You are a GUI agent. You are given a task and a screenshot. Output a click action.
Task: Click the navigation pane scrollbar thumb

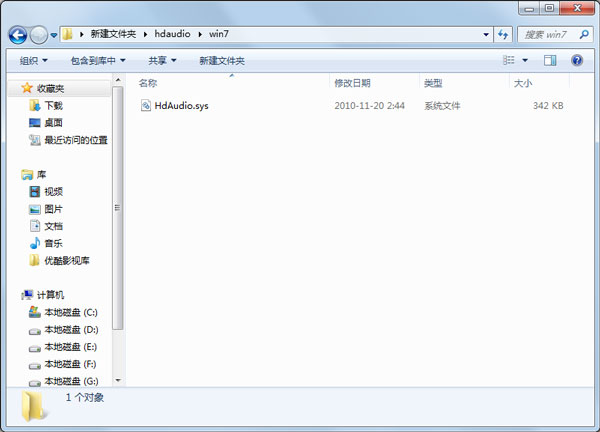click(x=118, y=208)
